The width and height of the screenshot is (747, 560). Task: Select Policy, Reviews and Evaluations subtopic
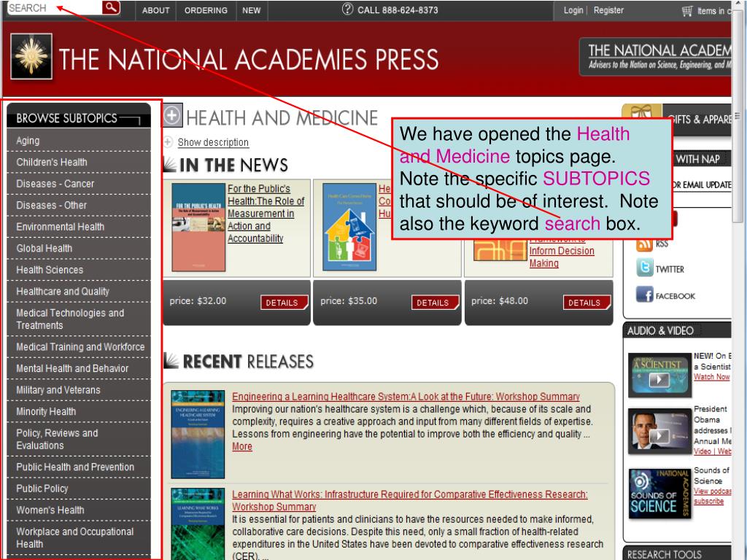pos(79,439)
